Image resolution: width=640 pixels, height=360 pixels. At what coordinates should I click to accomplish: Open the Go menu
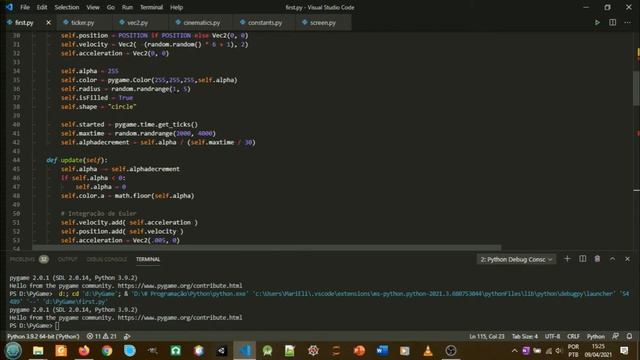click(111, 7)
